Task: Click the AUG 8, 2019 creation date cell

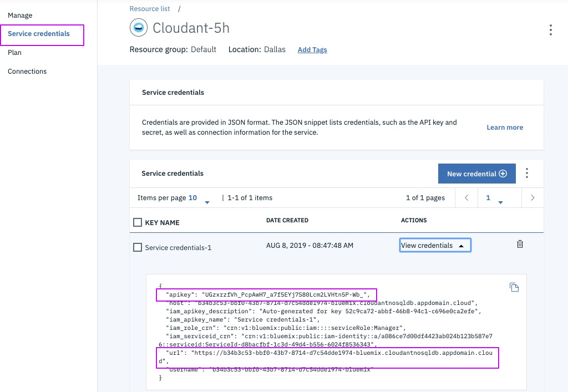Action: point(310,246)
